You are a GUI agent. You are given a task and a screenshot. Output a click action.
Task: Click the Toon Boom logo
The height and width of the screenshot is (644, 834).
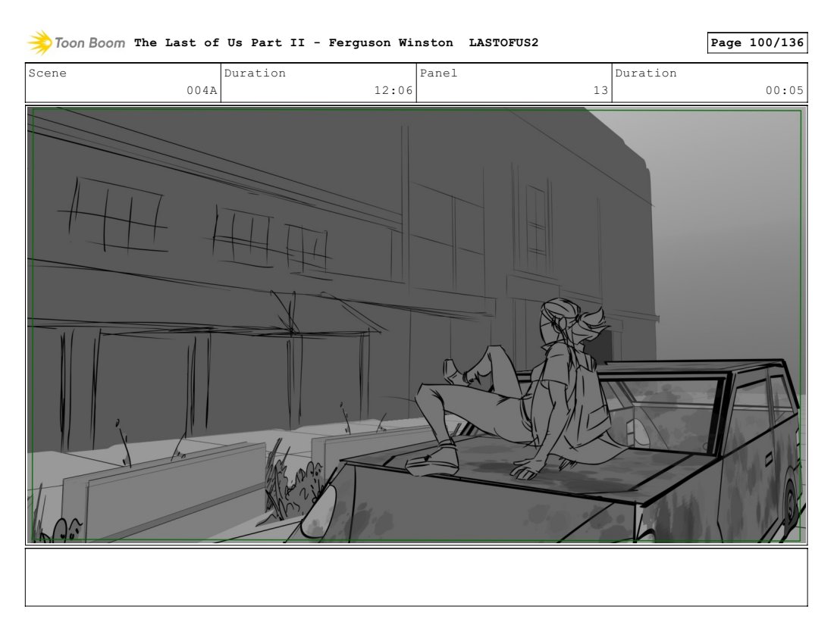coord(76,42)
